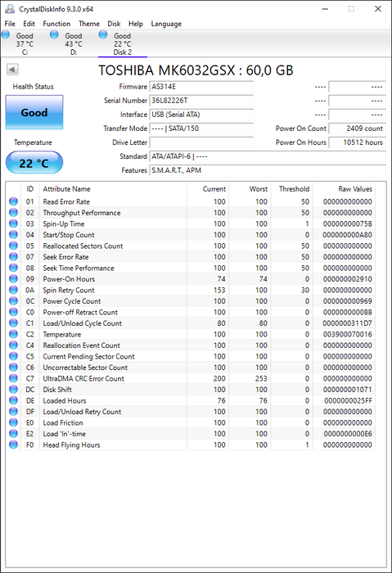
Task: Click the Features field S.M.A.R.T., APM
Action: pyautogui.click(x=268, y=170)
